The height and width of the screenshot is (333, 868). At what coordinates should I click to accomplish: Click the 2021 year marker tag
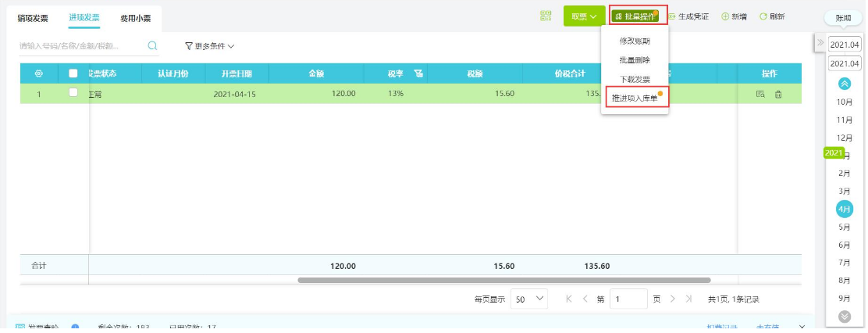833,153
